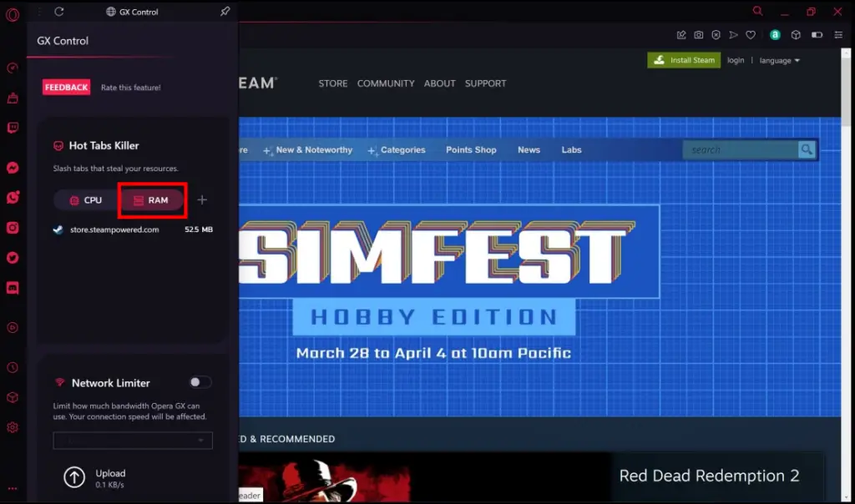The height and width of the screenshot is (504, 855).
Task: Open the ad blocker shield icon
Action: pyautogui.click(x=716, y=35)
